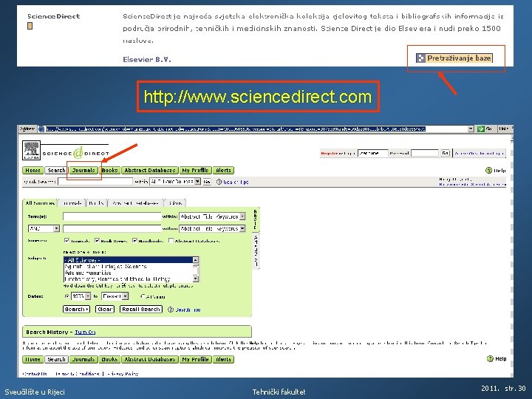Image resolution: width=532 pixels, height=399 pixels.
Task: Open the Elsevier B.V. link
Action: [x=147, y=60]
